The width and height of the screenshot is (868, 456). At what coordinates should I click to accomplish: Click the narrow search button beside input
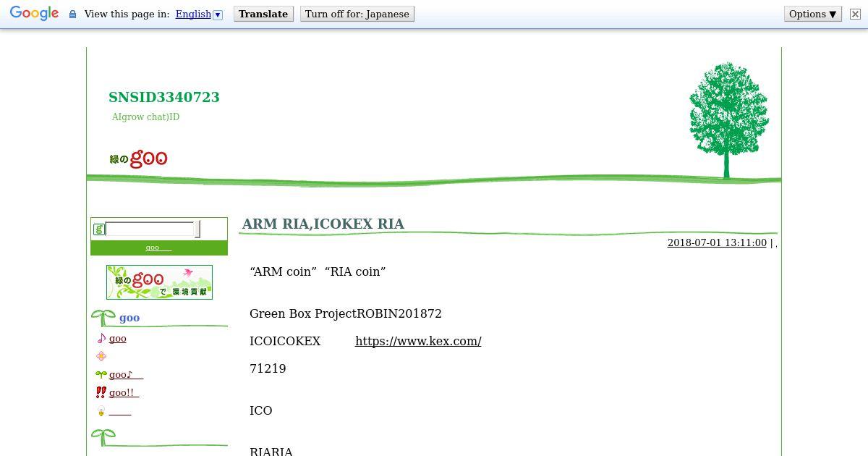[198, 229]
